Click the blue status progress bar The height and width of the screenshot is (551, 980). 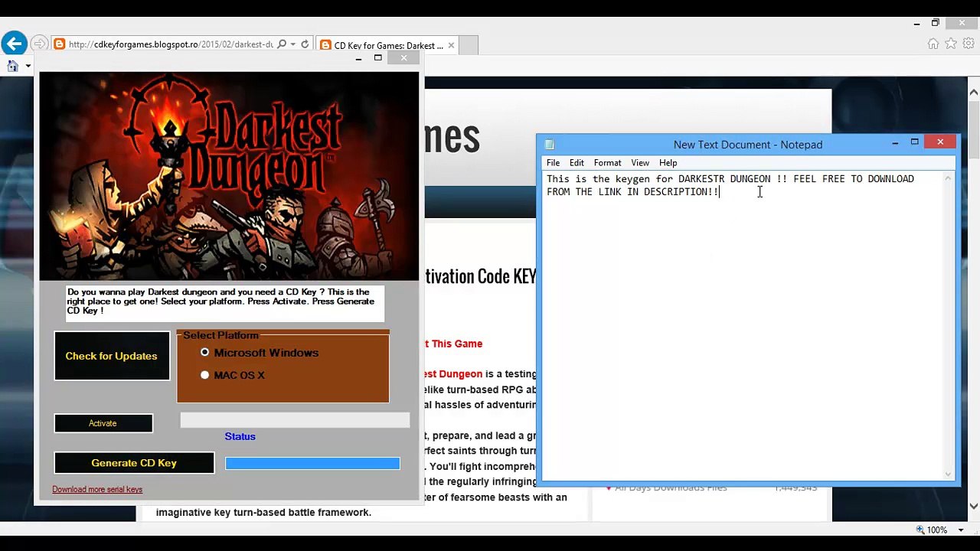tap(312, 464)
